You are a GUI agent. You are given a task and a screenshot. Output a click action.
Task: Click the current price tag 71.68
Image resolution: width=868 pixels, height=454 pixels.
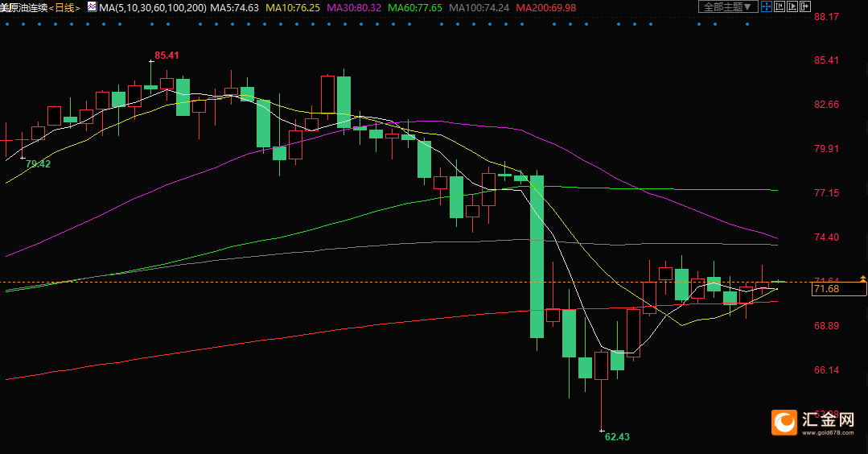[x=839, y=288]
